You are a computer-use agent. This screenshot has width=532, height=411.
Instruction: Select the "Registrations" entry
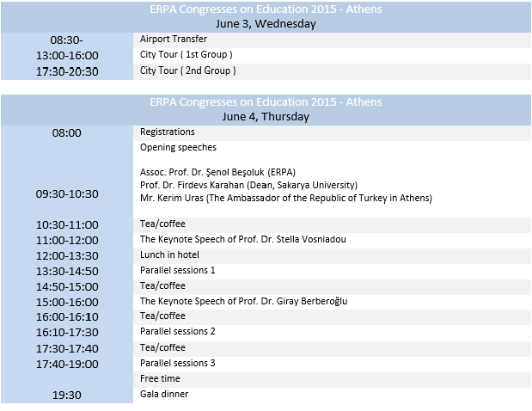coord(168,132)
